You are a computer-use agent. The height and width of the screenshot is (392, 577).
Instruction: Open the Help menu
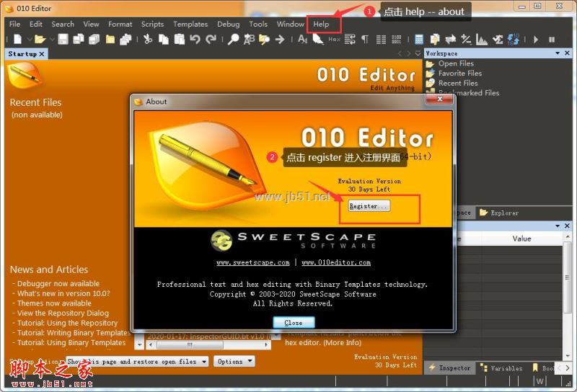tap(321, 24)
